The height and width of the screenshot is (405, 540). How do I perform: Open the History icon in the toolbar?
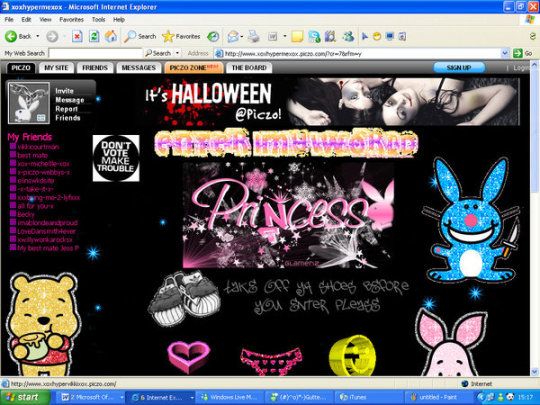213,37
